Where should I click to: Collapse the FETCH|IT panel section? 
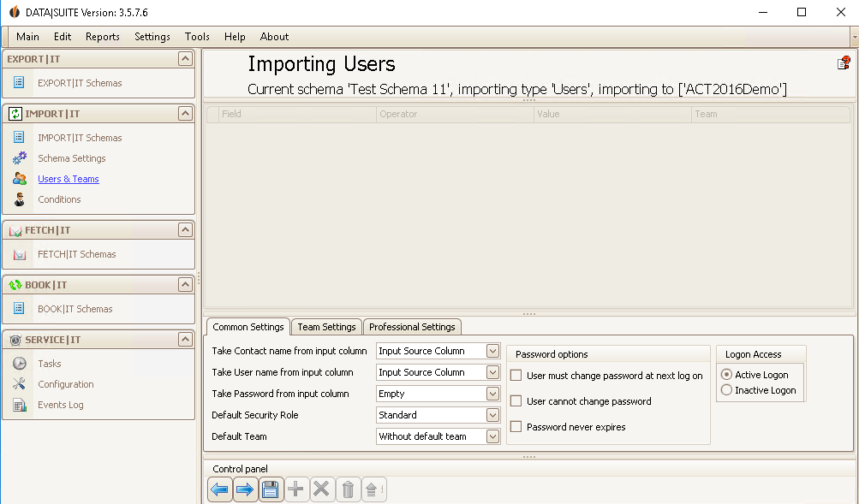[185, 230]
